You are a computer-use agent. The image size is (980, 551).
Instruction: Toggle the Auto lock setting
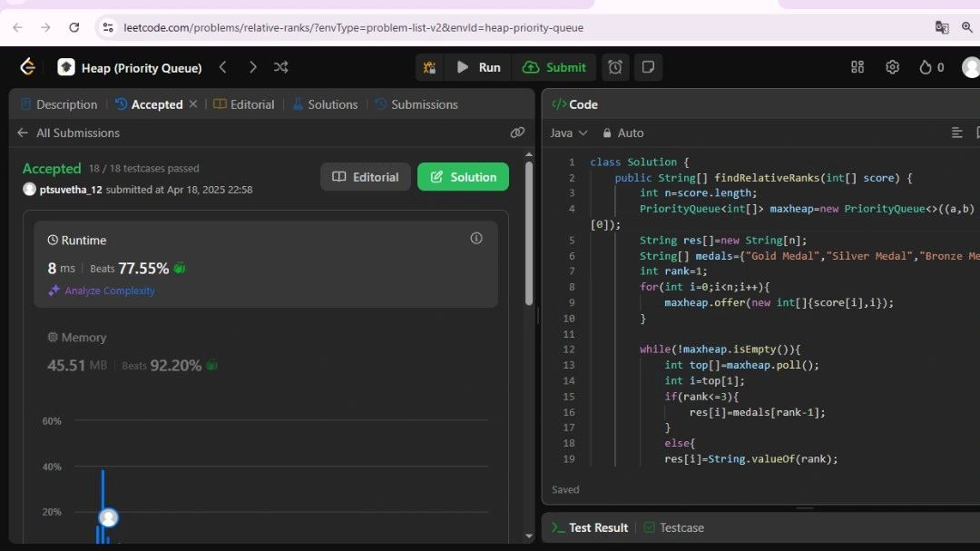(x=623, y=133)
